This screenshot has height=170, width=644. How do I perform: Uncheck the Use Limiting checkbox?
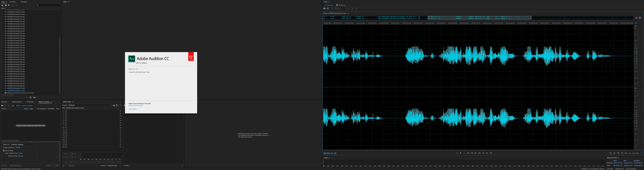[x=4, y=151]
